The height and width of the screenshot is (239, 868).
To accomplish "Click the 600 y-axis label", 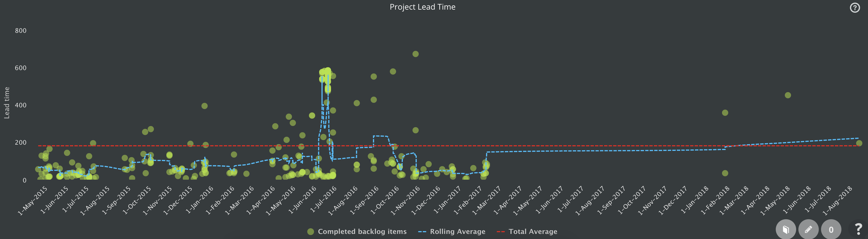I will tap(21, 68).
